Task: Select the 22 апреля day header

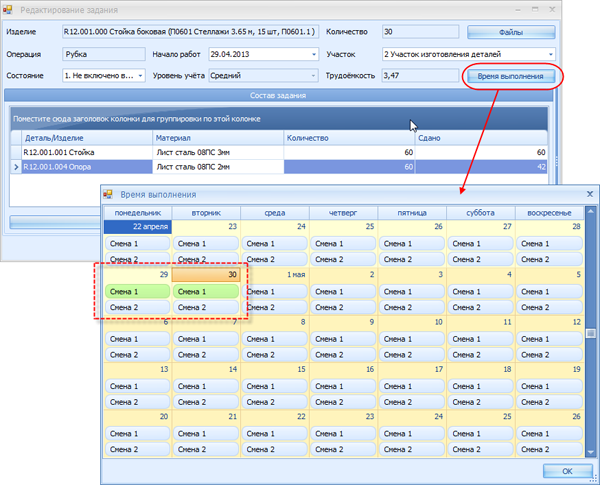Action: click(x=137, y=227)
